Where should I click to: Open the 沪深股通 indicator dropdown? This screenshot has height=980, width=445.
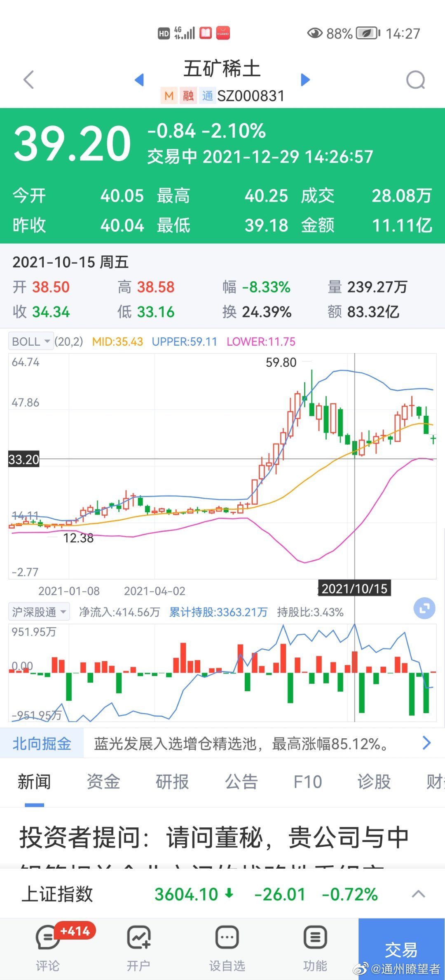[x=39, y=612]
